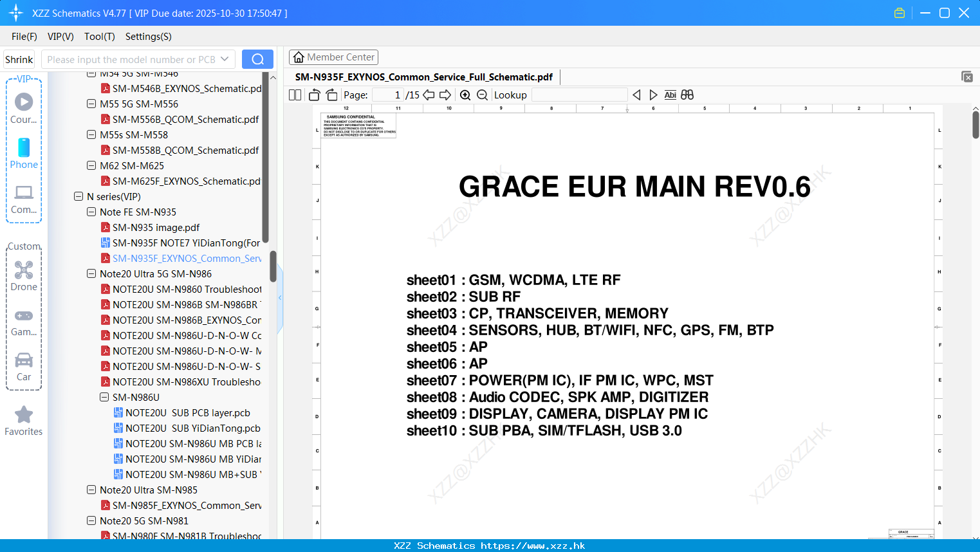The image size is (980, 552).
Task: Open NOTE20U SM-N9860 Troubleshooting file
Action: (181, 289)
